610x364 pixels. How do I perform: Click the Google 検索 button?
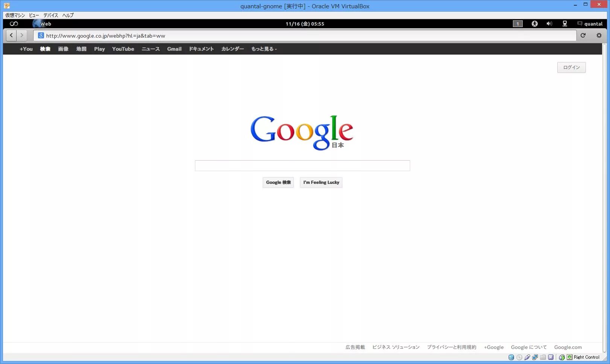coord(278,182)
